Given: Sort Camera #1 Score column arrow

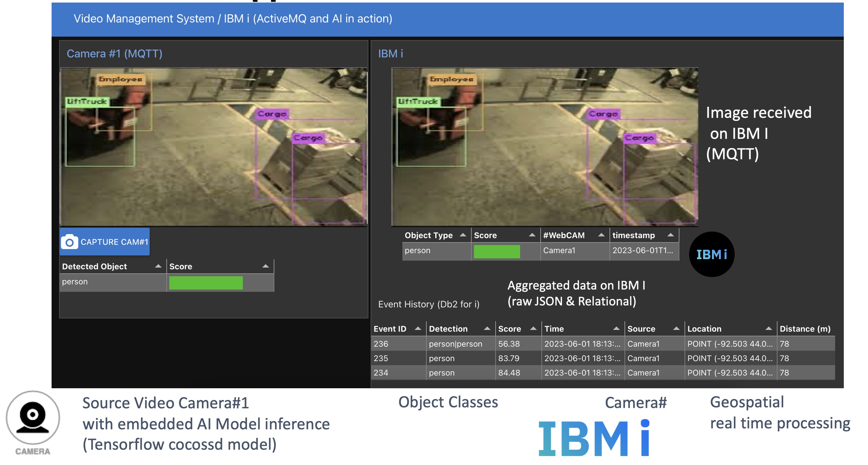Looking at the screenshot, I should [266, 266].
